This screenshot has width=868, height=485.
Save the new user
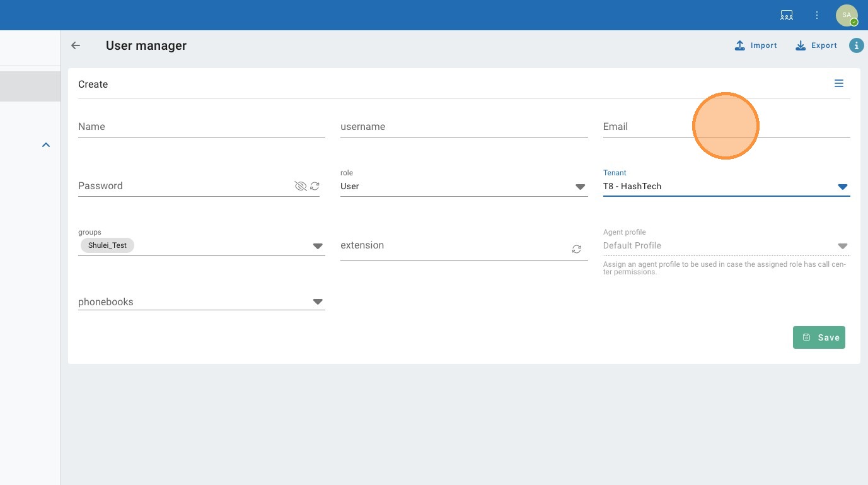point(818,337)
